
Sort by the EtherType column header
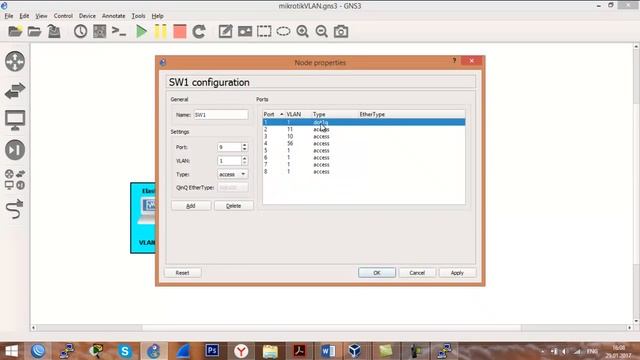411,114
